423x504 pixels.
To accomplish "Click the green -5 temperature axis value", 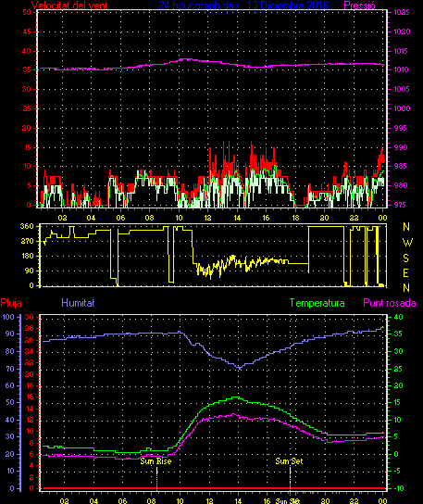I will coord(398,471).
